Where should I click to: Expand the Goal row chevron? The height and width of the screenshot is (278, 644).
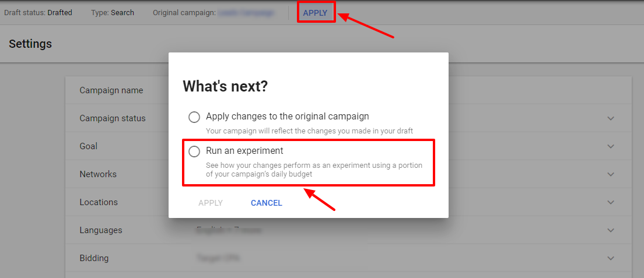tap(611, 146)
